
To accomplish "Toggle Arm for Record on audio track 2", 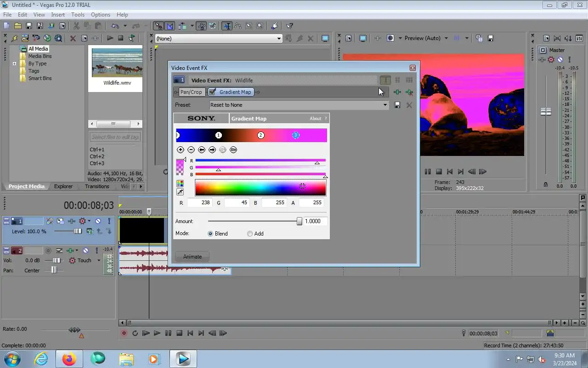I will pos(48,251).
